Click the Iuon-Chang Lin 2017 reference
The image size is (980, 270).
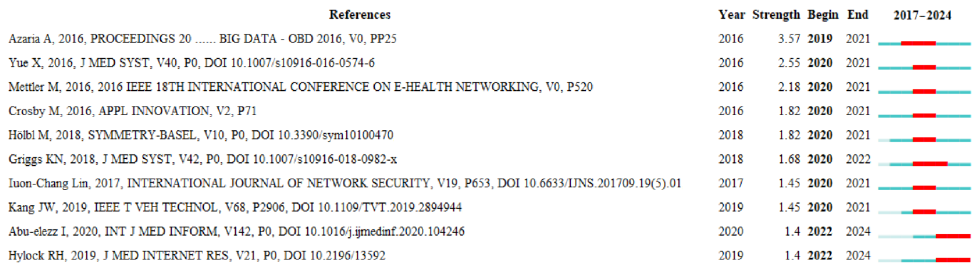click(x=344, y=183)
